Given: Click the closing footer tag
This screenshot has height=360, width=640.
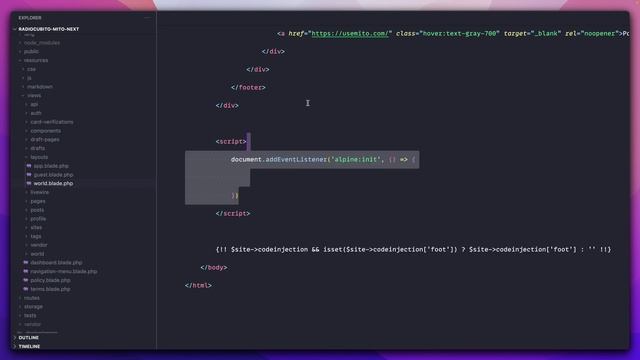Looking at the screenshot, I should click(248, 87).
